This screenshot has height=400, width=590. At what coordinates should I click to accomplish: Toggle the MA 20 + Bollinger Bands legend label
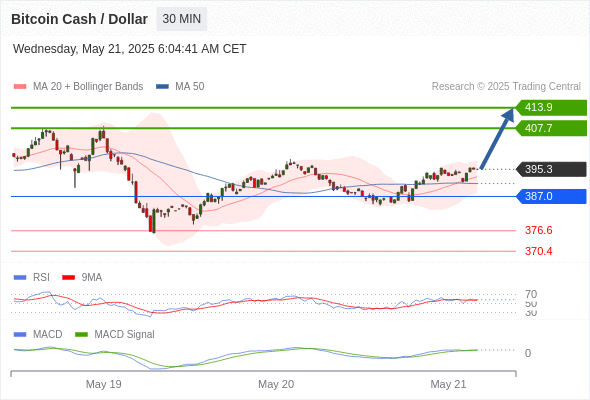click(88, 87)
